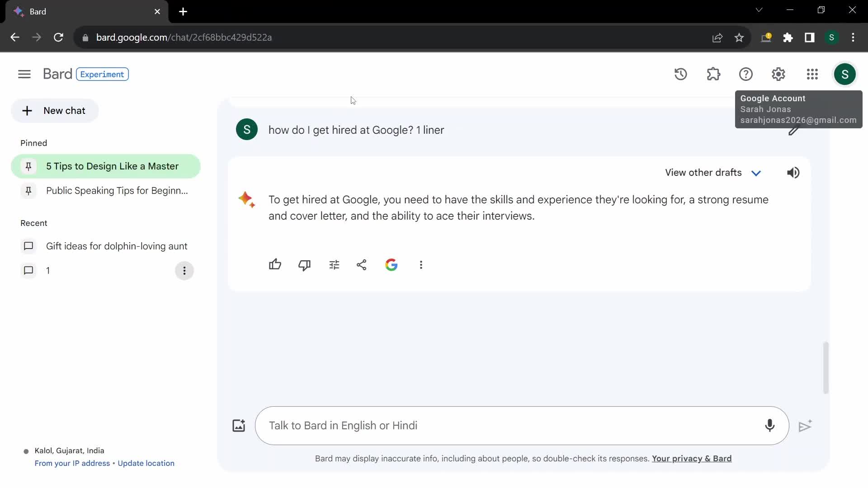Screen dimensions: 868x488
Task: Toggle pinned chat 5 Tips to Design
Action: (x=28, y=166)
